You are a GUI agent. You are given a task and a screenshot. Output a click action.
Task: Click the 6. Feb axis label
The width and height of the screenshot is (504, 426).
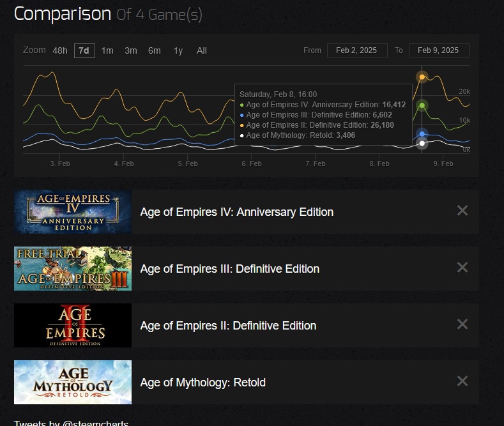click(252, 164)
